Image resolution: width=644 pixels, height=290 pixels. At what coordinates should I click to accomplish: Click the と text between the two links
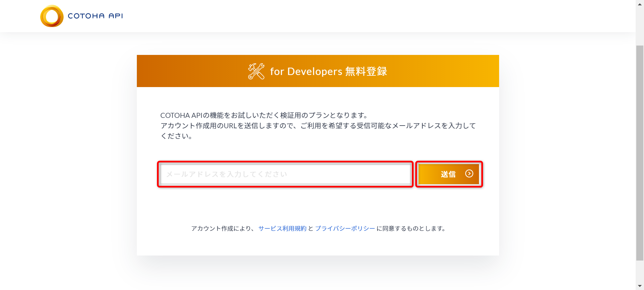click(311, 228)
